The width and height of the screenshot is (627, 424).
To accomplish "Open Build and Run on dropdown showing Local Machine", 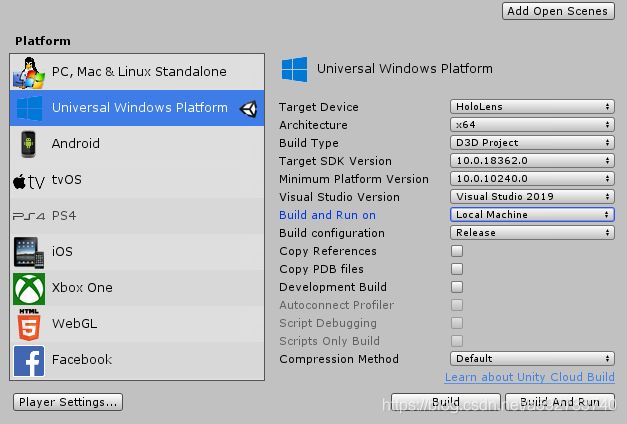I will [532, 215].
